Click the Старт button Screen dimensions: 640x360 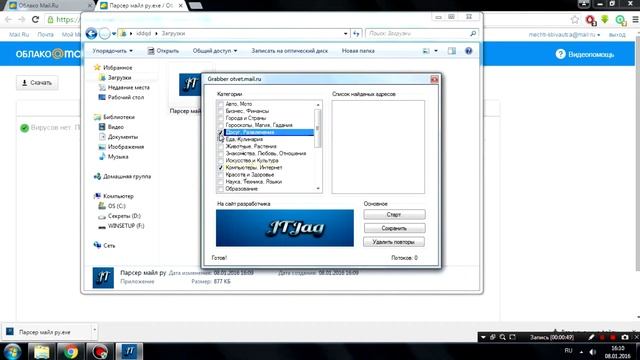pyautogui.click(x=394, y=214)
